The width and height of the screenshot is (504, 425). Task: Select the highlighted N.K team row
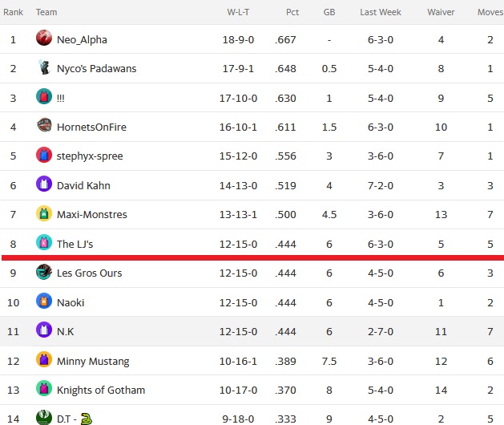[x=252, y=331]
